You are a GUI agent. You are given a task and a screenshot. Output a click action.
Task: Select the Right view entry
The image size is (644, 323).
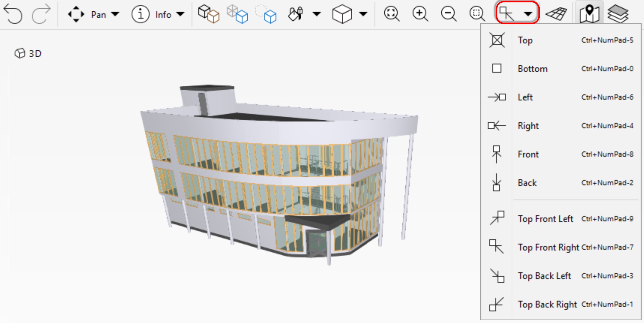point(528,126)
